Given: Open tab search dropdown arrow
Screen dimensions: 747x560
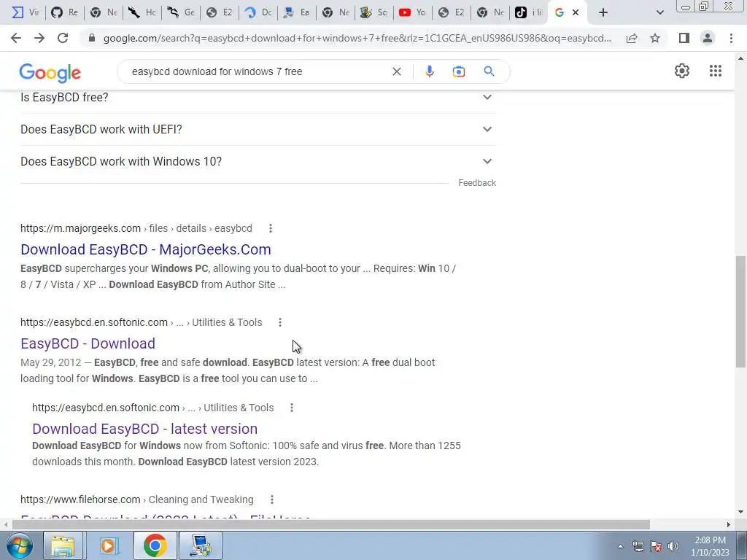Looking at the screenshot, I should (659, 13).
